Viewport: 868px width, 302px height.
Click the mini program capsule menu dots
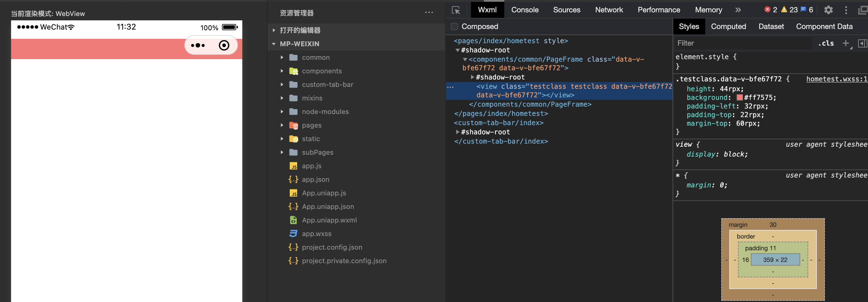(198, 45)
